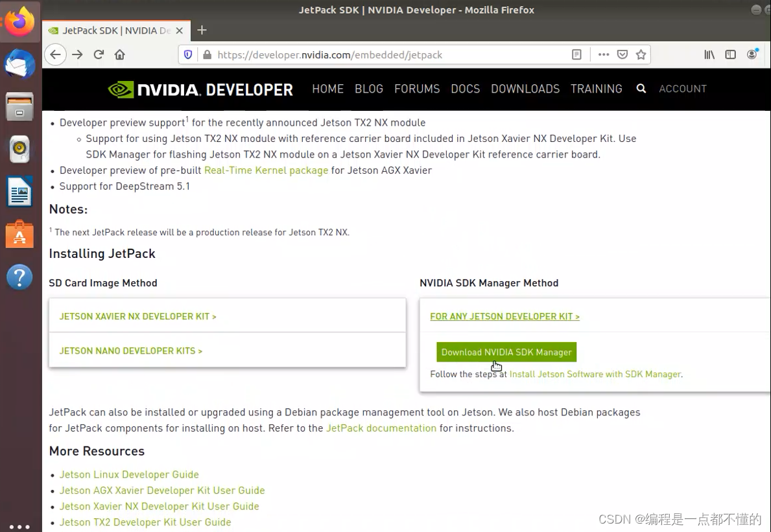The height and width of the screenshot is (532, 771).
Task: Launch LibreOffice Writer from the dock
Action: tap(20, 192)
